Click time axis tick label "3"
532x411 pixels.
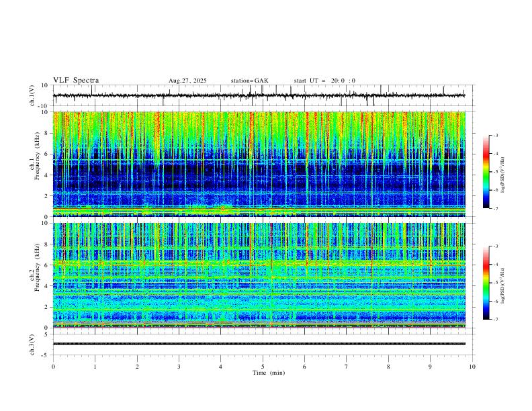[179, 367]
